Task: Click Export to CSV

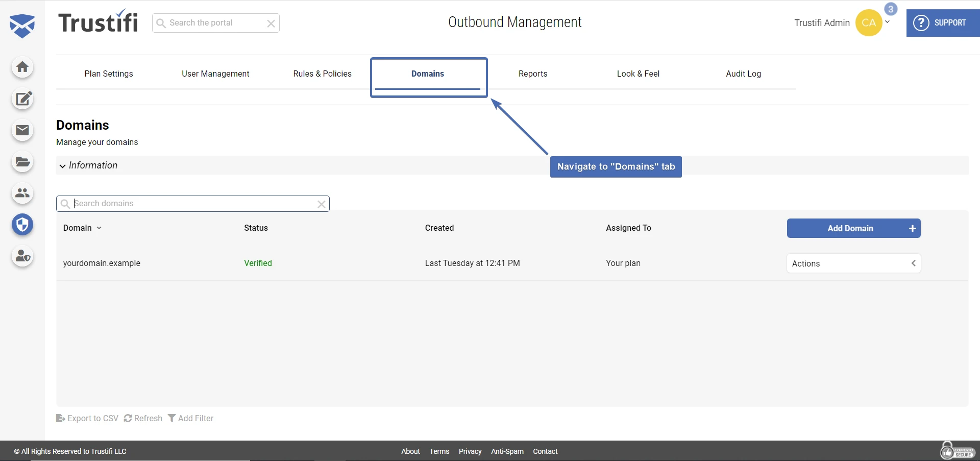Action: 87,419
